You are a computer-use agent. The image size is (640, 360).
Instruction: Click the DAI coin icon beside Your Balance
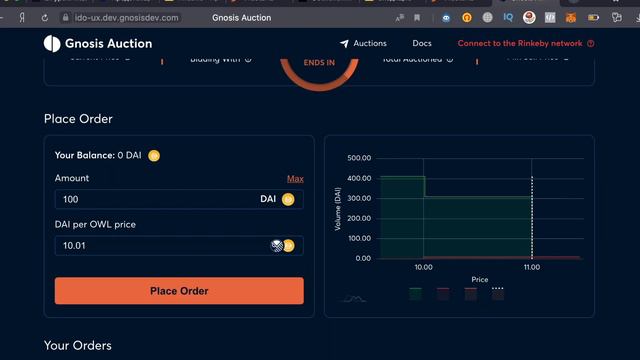click(x=154, y=156)
